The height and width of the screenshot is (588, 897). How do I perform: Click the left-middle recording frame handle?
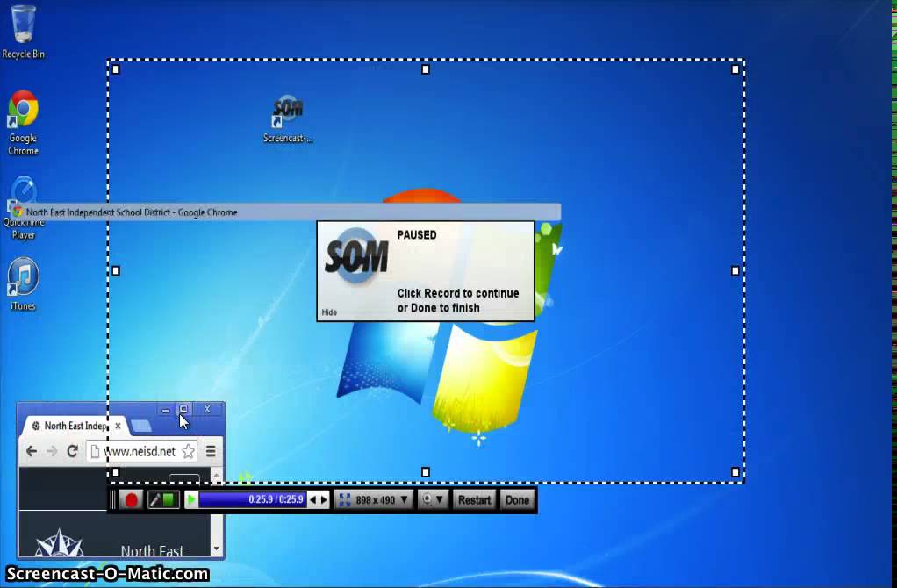coord(116,270)
